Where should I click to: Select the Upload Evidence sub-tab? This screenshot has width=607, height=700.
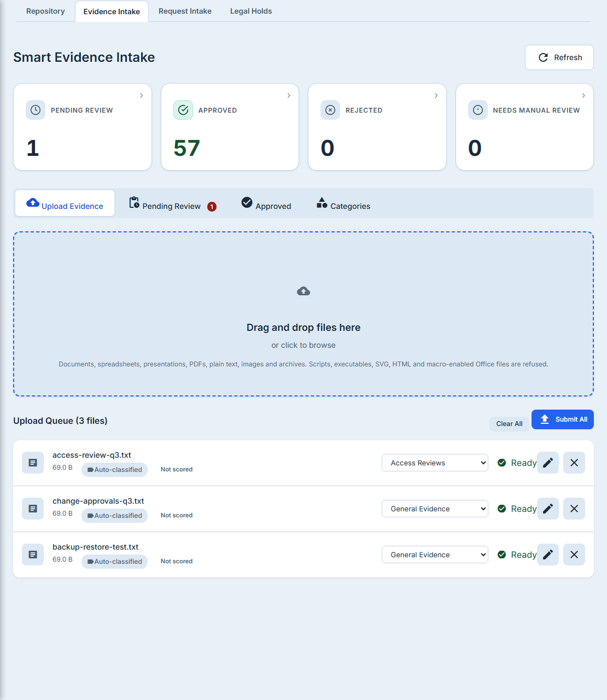(x=65, y=203)
